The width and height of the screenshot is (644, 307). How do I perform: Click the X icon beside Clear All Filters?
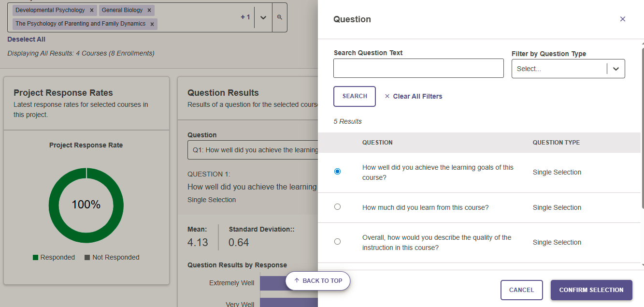(387, 96)
